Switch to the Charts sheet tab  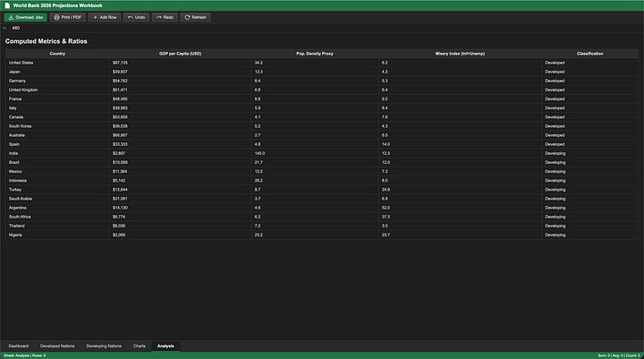[140, 346]
